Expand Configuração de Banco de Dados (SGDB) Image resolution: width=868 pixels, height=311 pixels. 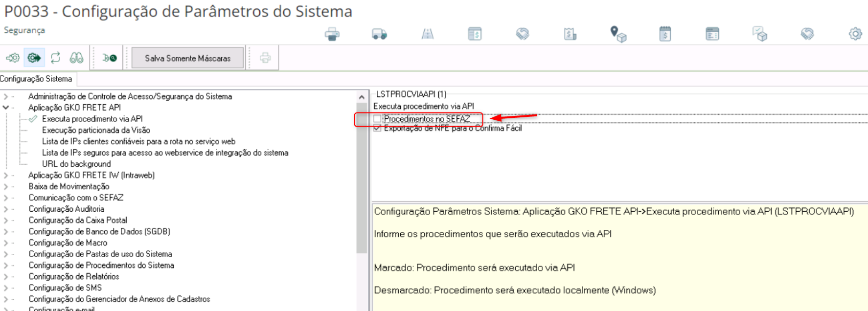(x=6, y=231)
